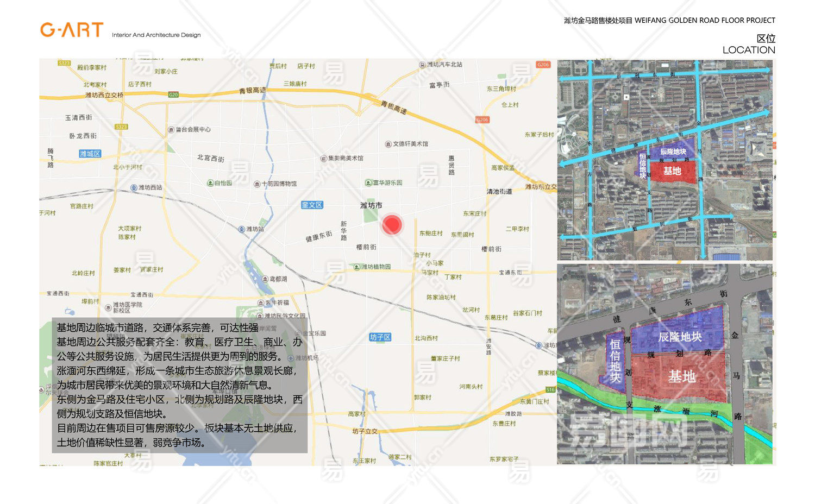Click the G20 highway shield

[x=173, y=94]
